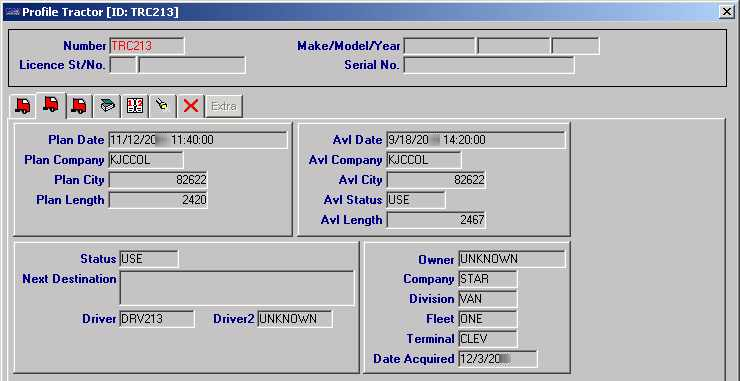Click the Profile Tractor title bar icon
Screen dimensions: 740x381
tap(12, 12)
